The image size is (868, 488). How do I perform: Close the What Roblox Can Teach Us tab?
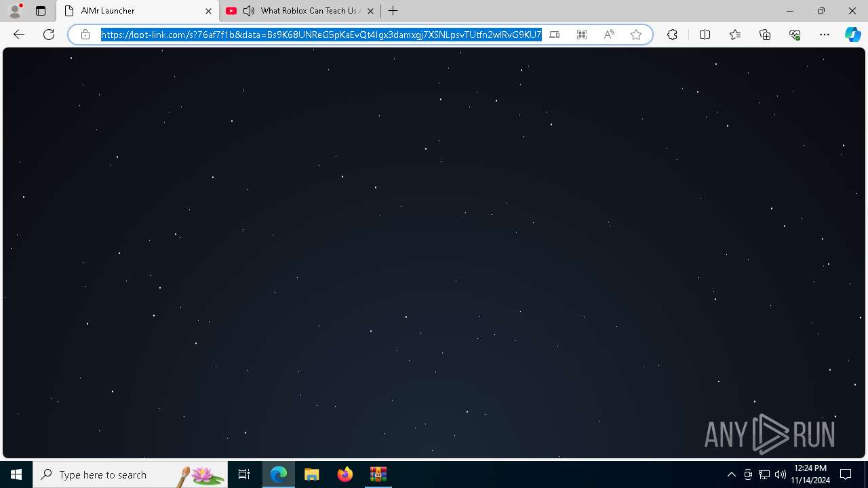click(370, 11)
